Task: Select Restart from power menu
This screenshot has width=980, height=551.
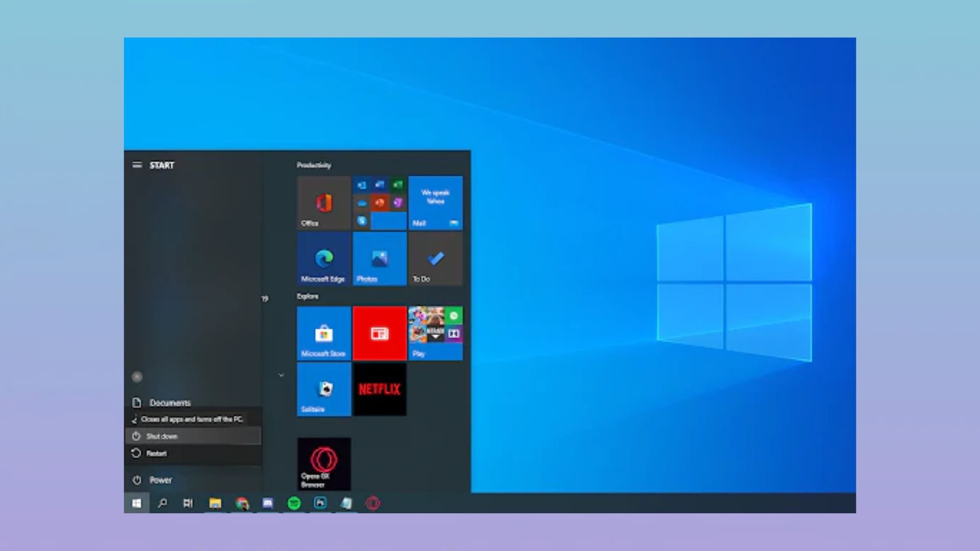Action: 193,454
